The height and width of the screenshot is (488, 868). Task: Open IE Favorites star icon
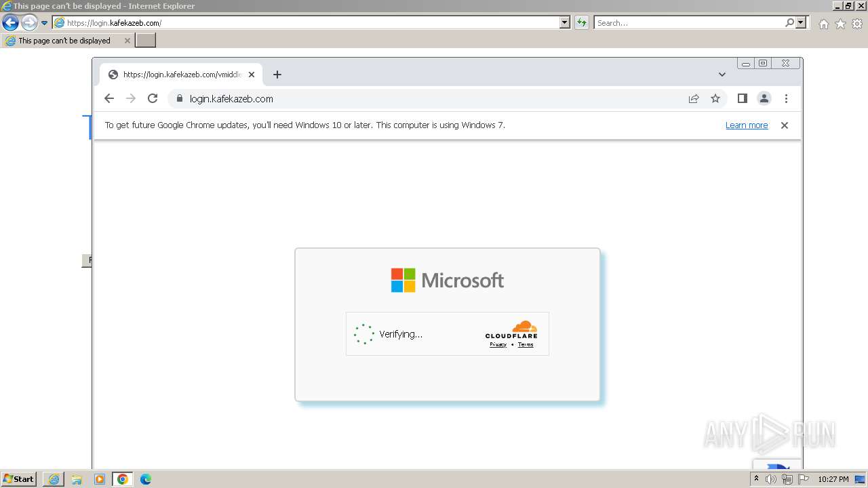coord(840,24)
